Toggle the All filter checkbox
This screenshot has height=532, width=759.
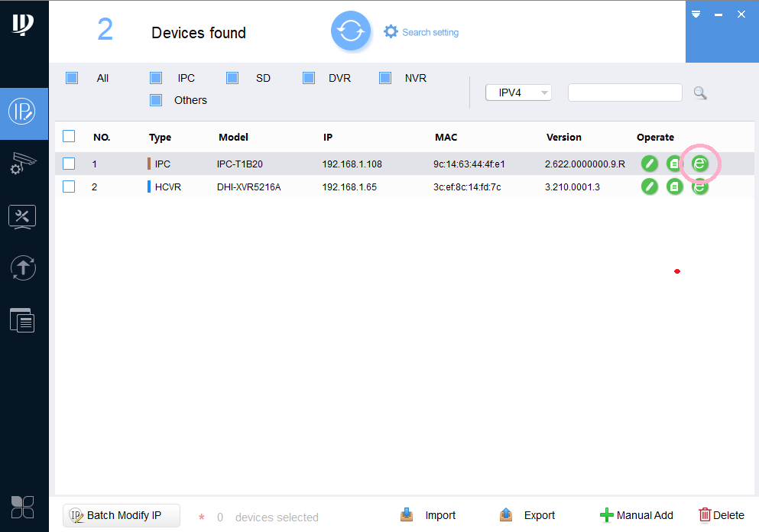[72, 78]
